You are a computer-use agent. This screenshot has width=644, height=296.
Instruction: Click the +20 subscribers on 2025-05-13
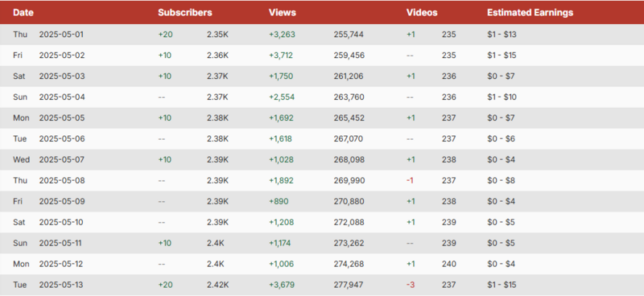pos(166,285)
